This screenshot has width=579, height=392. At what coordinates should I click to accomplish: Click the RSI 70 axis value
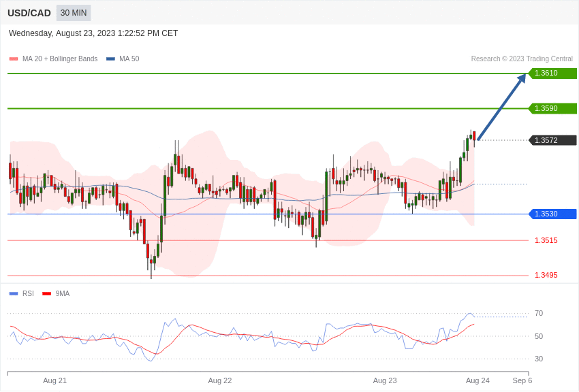click(539, 314)
